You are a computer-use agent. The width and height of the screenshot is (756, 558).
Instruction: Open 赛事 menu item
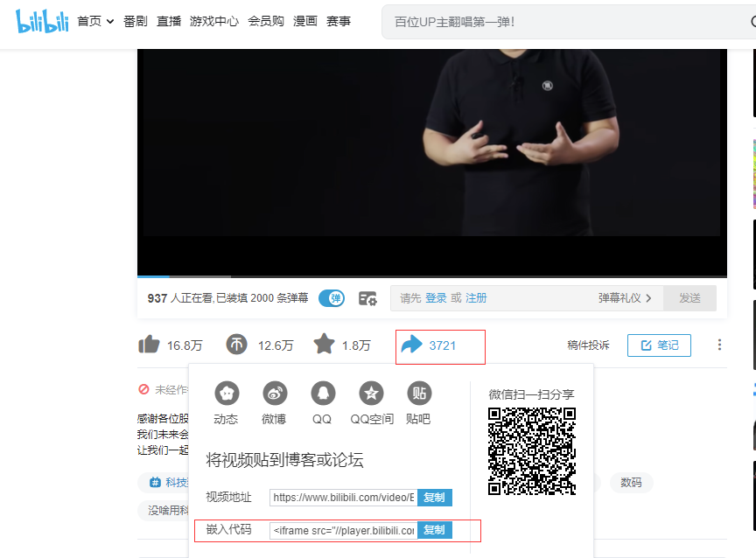[339, 21]
